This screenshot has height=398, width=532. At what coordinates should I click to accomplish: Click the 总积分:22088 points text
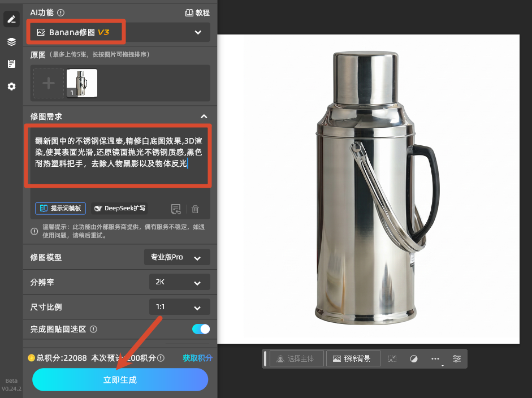pyautogui.click(x=62, y=358)
